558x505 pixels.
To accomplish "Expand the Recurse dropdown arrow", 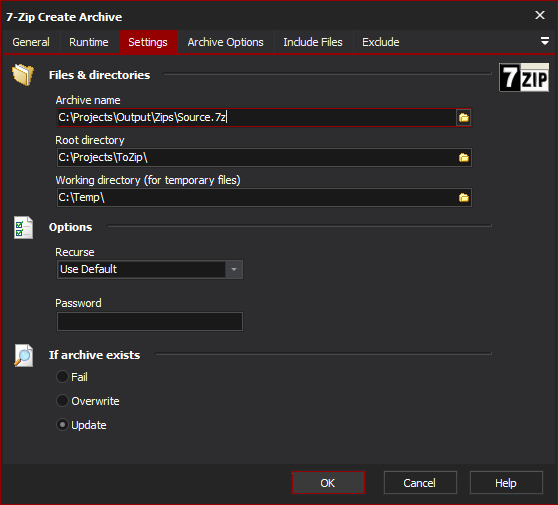I will (x=234, y=269).
